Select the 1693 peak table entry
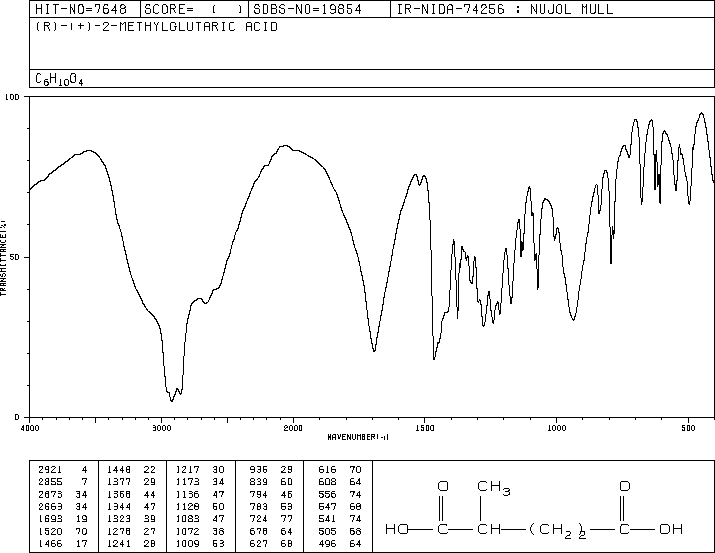This screenshot has height=553, width=715. [63, 519]
